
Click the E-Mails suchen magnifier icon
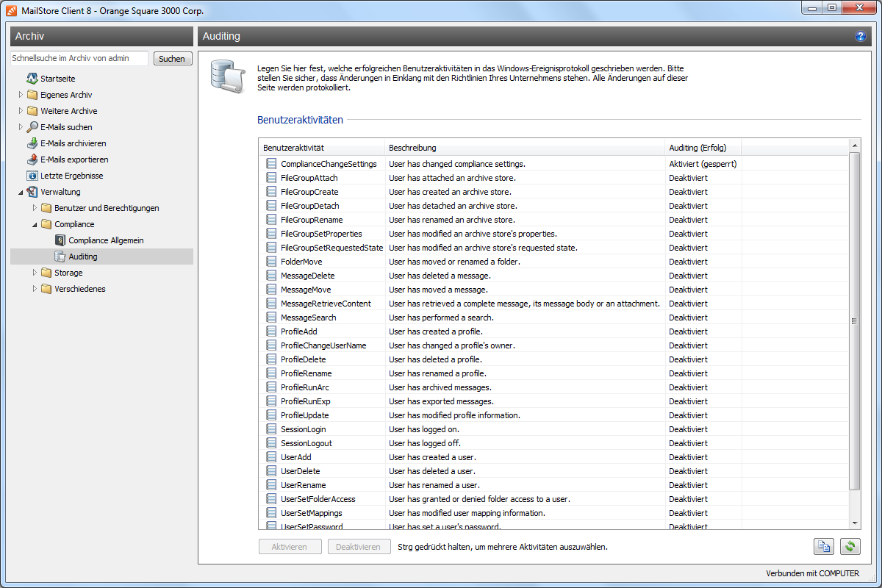click(32, 127)
